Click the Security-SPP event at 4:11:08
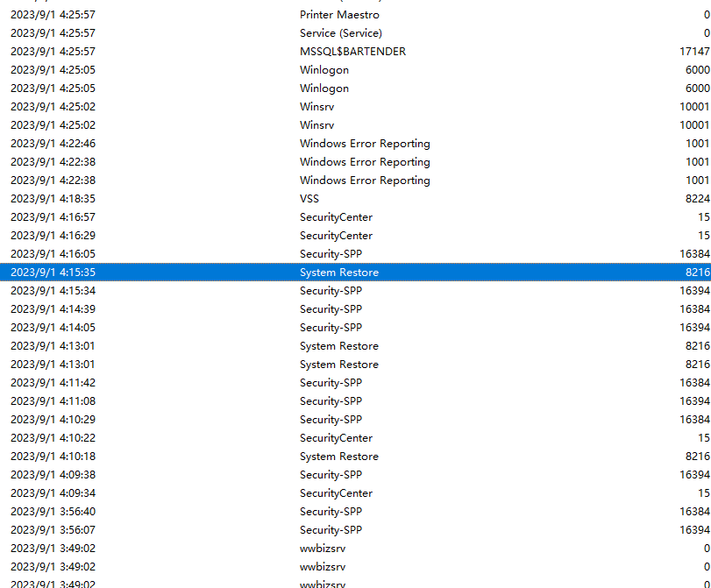The image size is (711, 588). 356,401
